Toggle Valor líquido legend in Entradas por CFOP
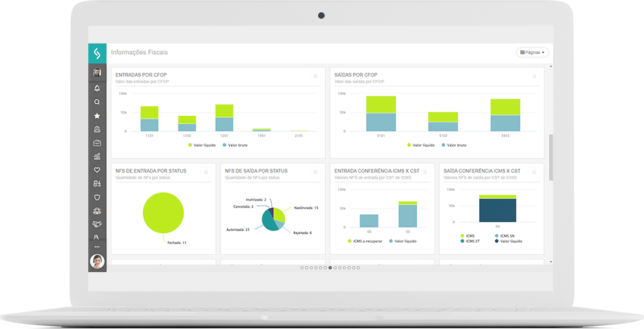Screen dimensions: 644x329 pyautogui.click(x=202, y=146)
